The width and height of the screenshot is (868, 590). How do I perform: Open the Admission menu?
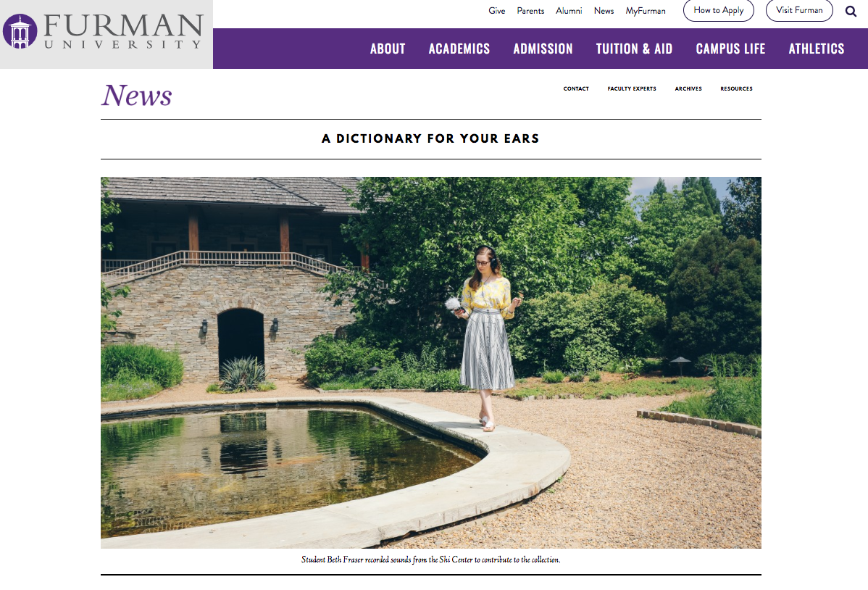coord(543,49)
